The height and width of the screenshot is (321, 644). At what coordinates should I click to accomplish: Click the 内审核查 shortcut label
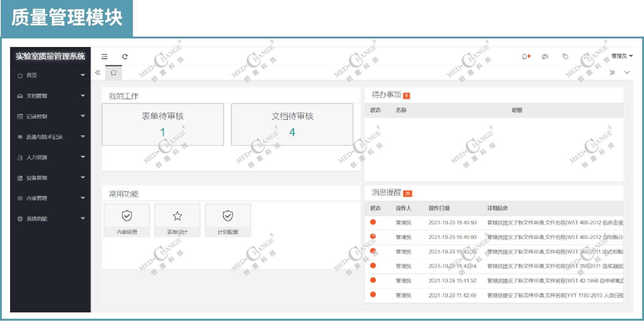127,232
